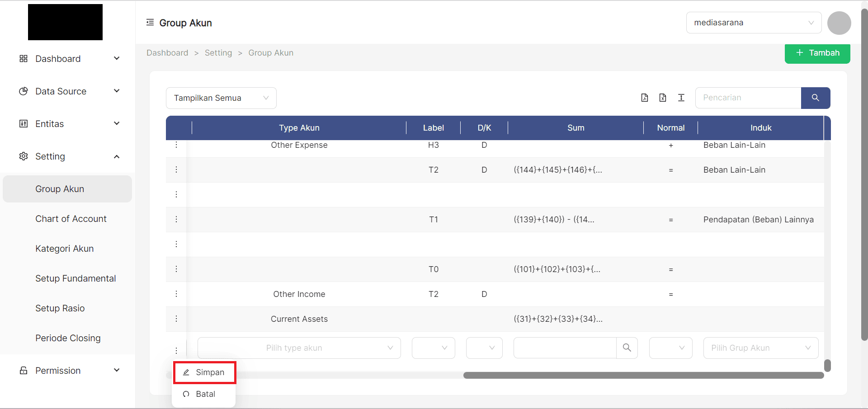Go to Chart of Account page
Image resolution: width=868 pixels, height=409 pixels.
[x=71, y=219]
